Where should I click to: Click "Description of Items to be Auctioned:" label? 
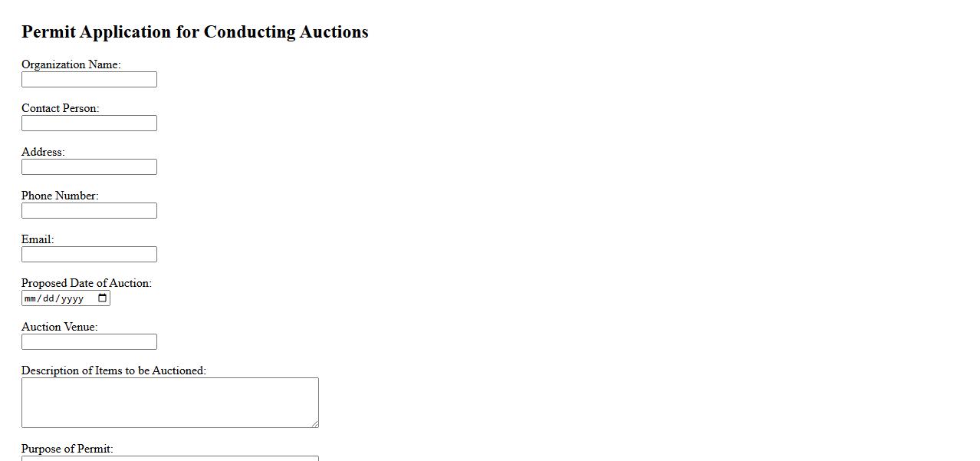(113, 370)
